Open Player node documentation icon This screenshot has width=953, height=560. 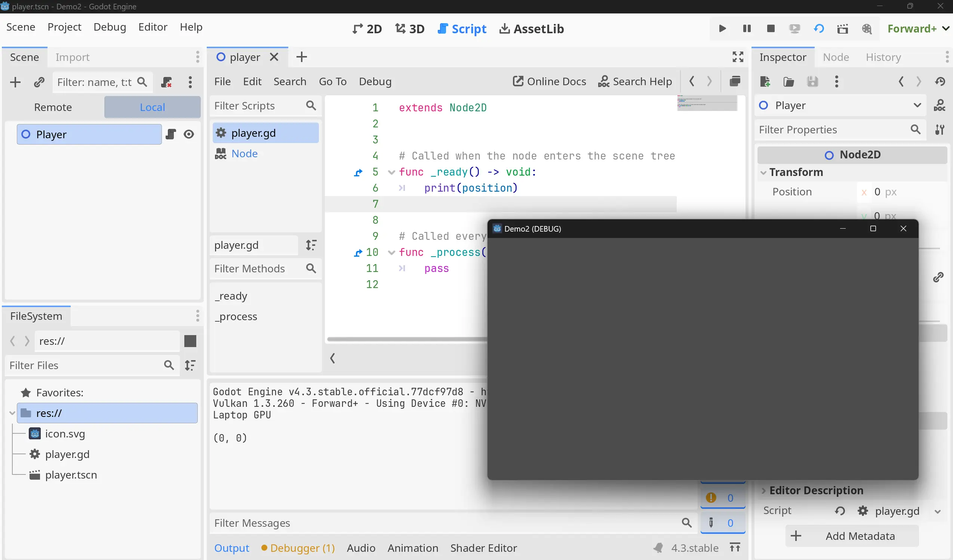click(x=940, y=105)
